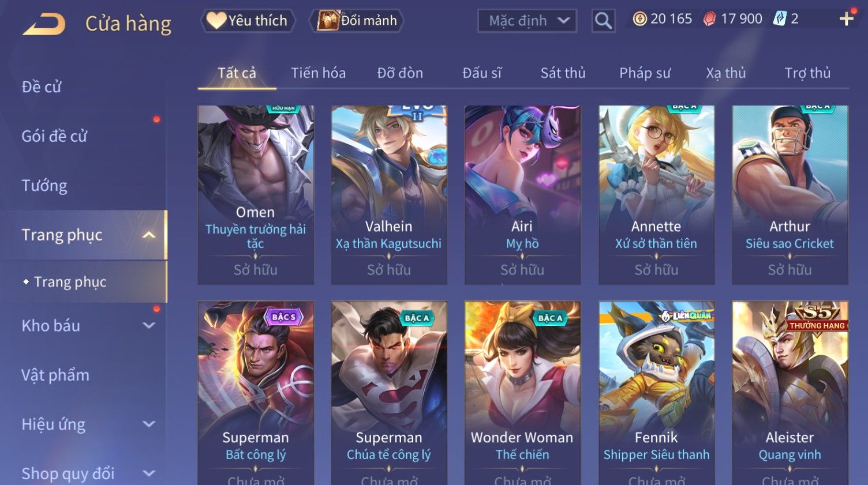
Task: Open Yêu thích favorites heart button
Action: pyautogui.click(x=248, y=21)
